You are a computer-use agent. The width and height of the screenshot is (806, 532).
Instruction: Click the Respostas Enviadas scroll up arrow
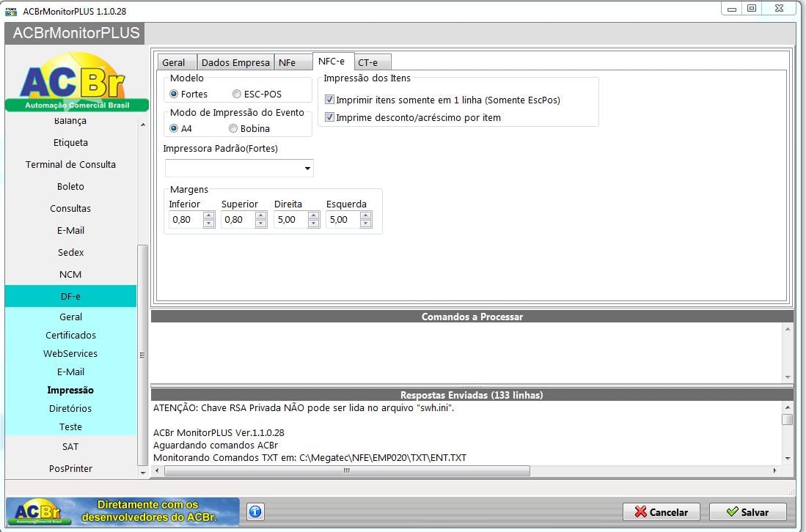(788, 407)
